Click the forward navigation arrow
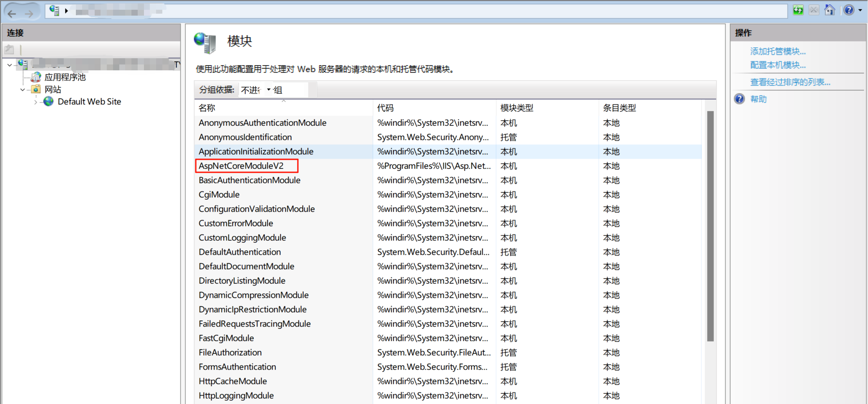The image size is (868, 404). [x=29, y=14]
